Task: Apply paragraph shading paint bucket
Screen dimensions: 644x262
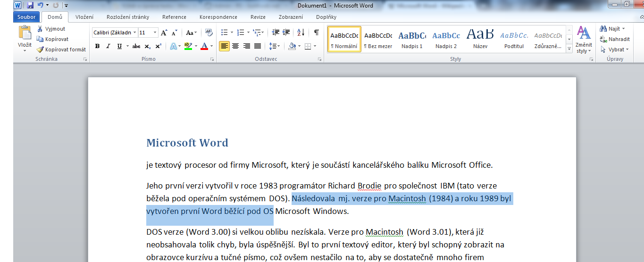Action: click(292, 46)
